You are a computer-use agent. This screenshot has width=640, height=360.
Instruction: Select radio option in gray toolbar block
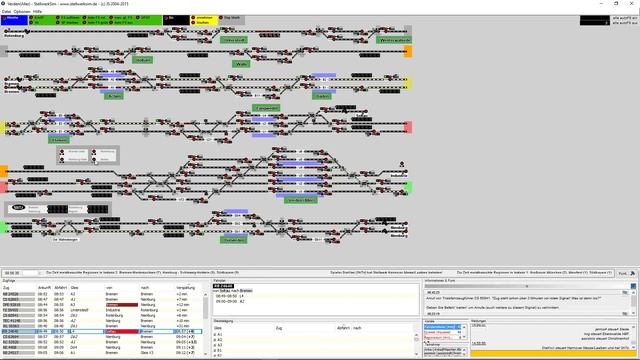coord(221,18)
